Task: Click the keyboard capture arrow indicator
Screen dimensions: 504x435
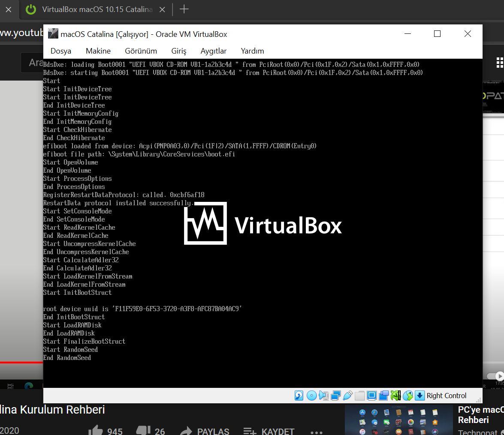Action: [x=420, y=396]
